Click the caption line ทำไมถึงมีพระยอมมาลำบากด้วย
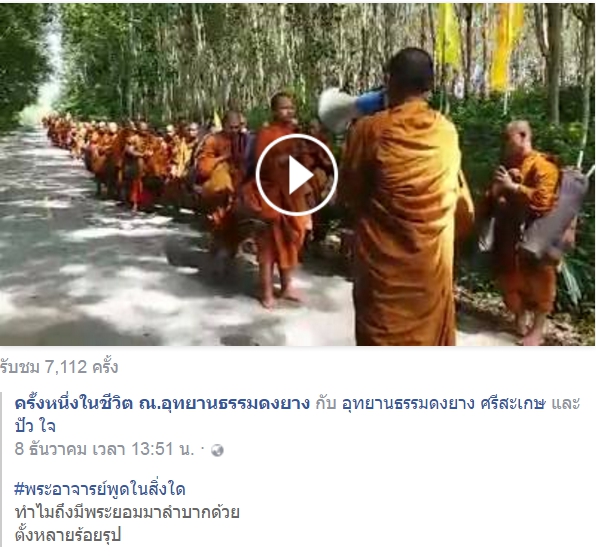The image size is (596, 560). [127, 512]
